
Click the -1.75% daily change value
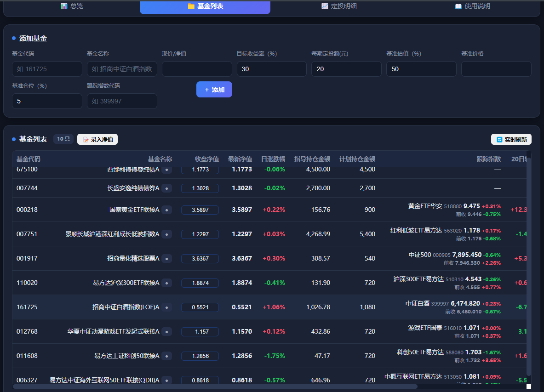point(275,356)
